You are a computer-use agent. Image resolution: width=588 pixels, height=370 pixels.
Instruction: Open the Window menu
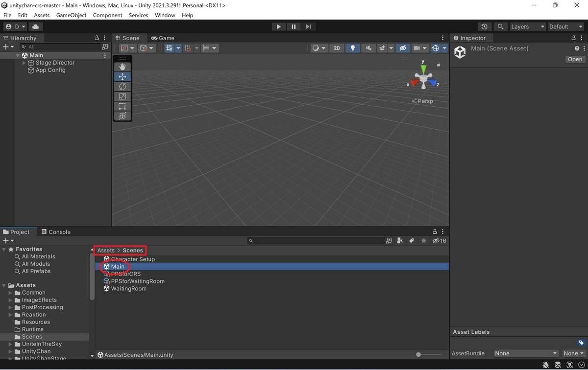point(165,15)
